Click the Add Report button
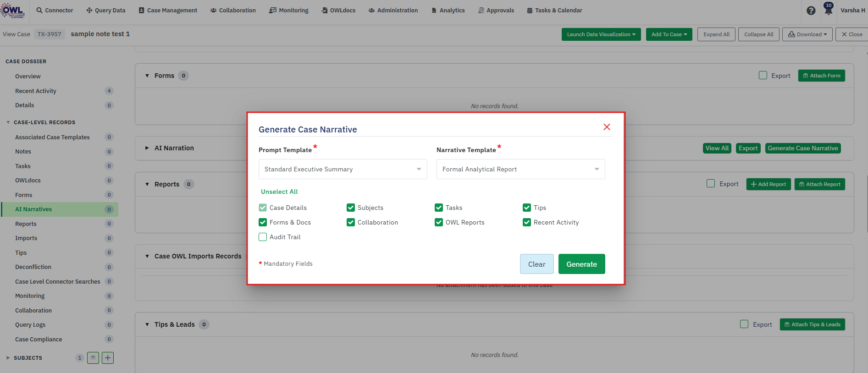The height and width of the screenshot is (373, 868). tap(768, 184)
